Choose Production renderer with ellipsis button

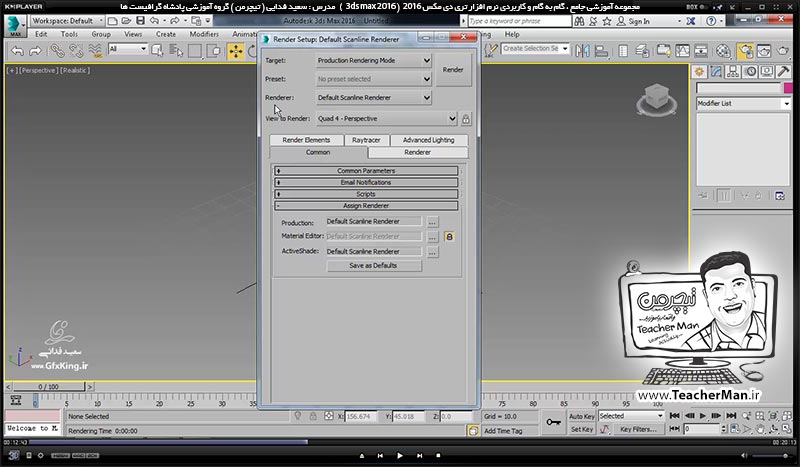[x=432, y=223]
